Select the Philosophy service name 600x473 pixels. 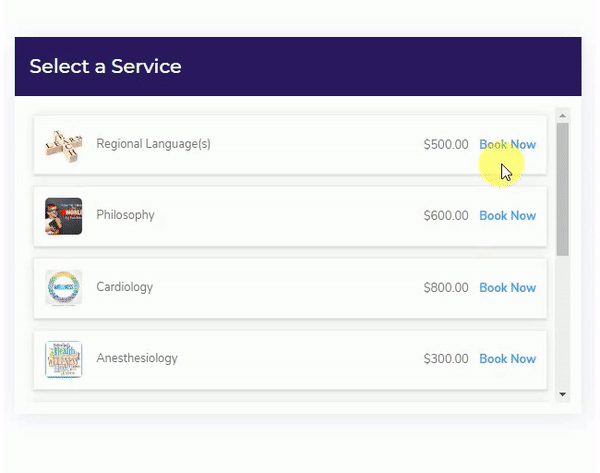pyautogui.click(x=126, y=215)
